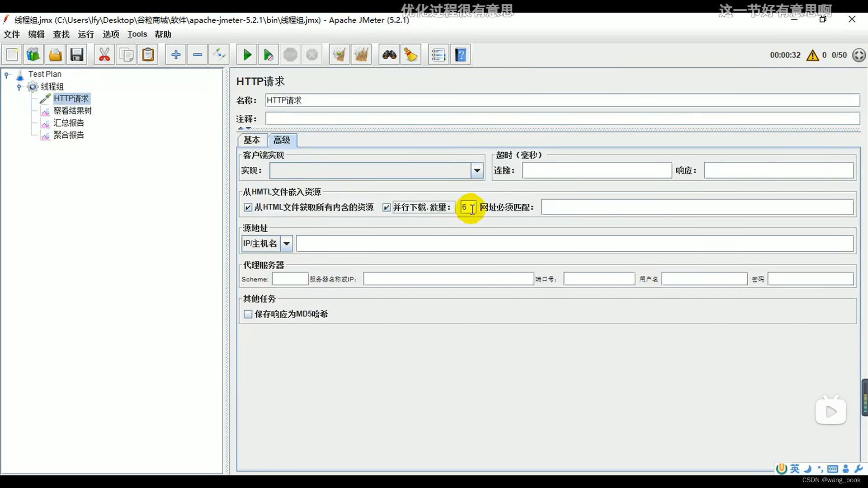The height and width of the screenshot is (488, 868).
Task: Click the parallel download number field
Action: click(x=467, y=207)
